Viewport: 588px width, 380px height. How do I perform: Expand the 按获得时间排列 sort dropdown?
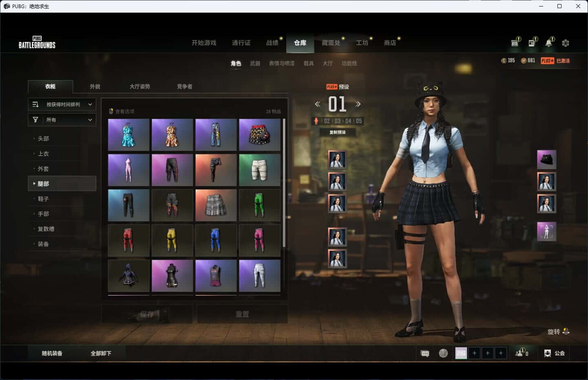[x=62, y=104]
